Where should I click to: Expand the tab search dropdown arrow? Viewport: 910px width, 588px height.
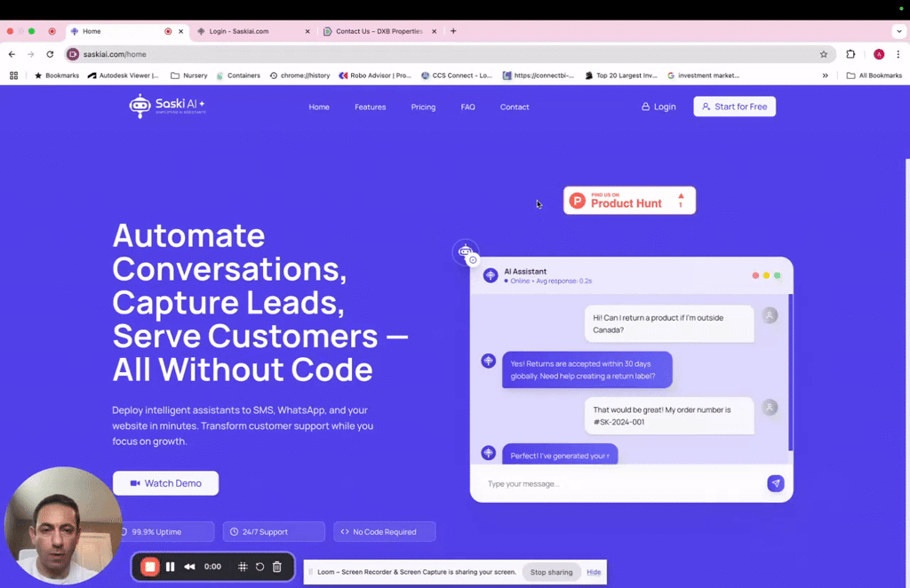click(x=899, y=31)
